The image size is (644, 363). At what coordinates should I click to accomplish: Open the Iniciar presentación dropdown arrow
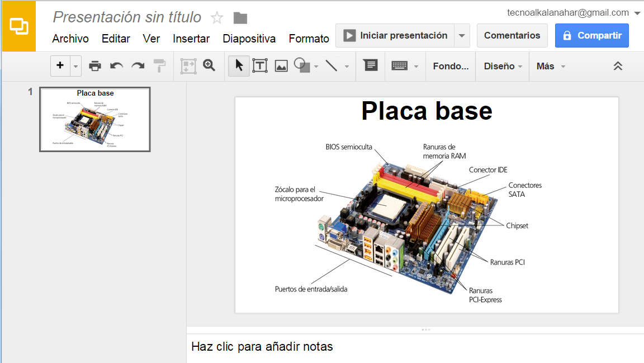point(462,36)
